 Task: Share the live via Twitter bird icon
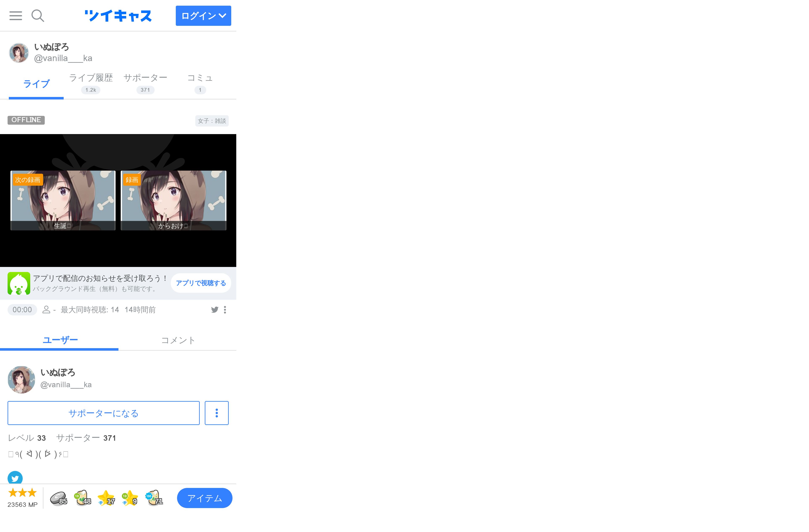pos(214,310)
